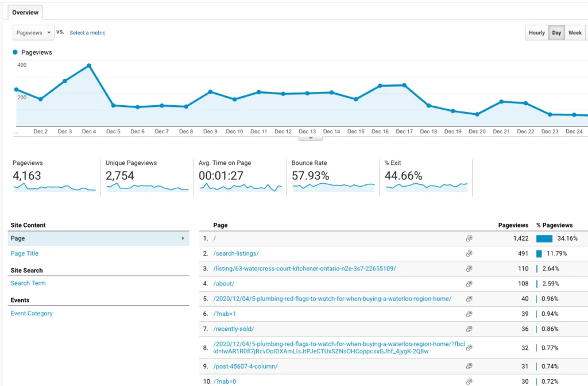Click the 1,422 pageviews value
This screenshot has height=386, width=588.
521,238
